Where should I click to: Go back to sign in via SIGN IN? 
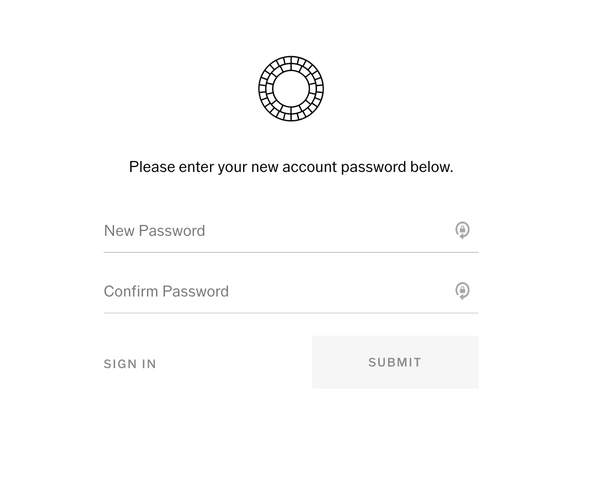point(130,364)
